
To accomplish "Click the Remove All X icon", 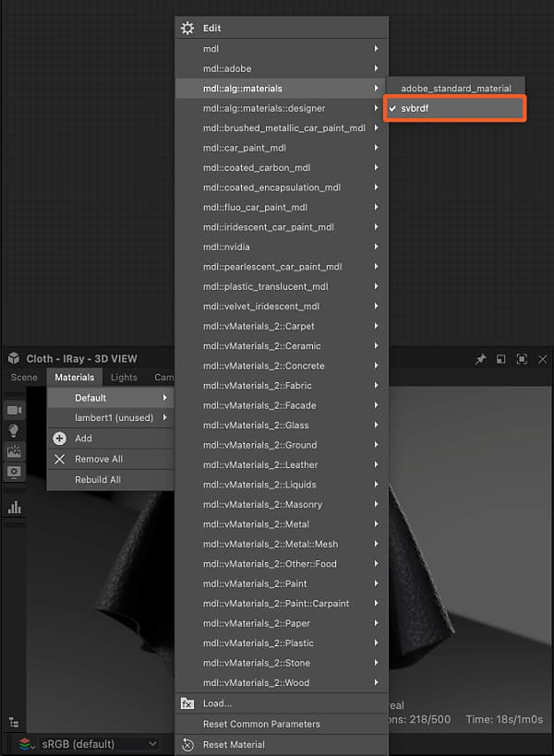I will tap(59, 459).
